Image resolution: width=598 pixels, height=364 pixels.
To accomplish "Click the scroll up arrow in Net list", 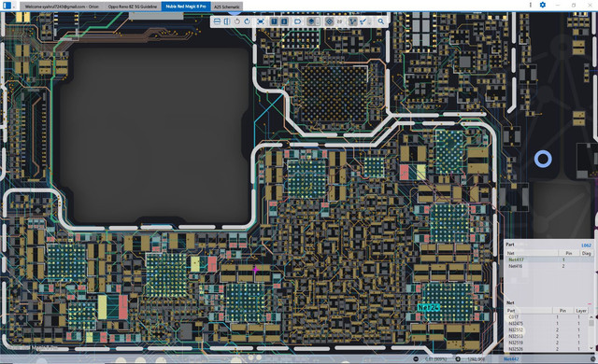I will tap(591, 316).
